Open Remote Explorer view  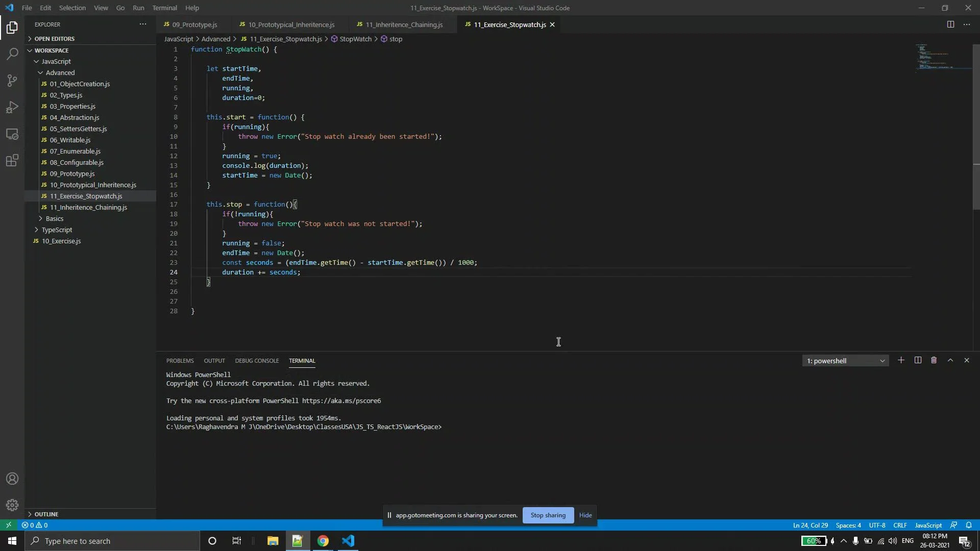12,134
